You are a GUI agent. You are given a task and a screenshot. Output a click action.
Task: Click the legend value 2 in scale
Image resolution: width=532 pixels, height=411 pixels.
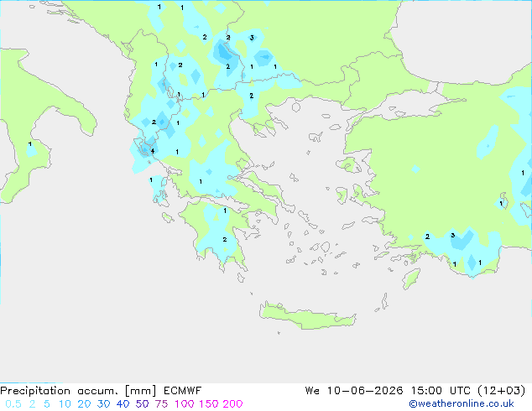pos(32,404)
